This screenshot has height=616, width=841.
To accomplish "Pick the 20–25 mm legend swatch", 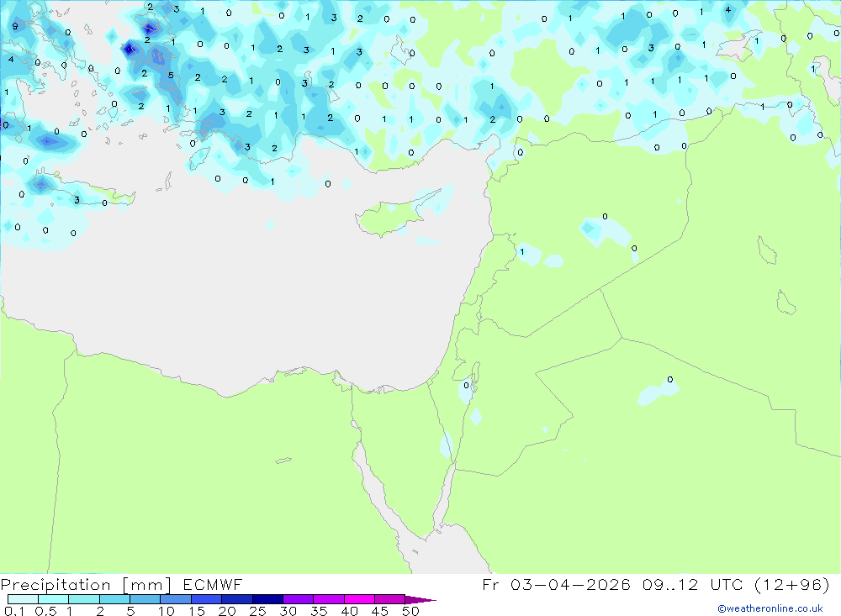I will pyautogui.click(x=237, y=599).
